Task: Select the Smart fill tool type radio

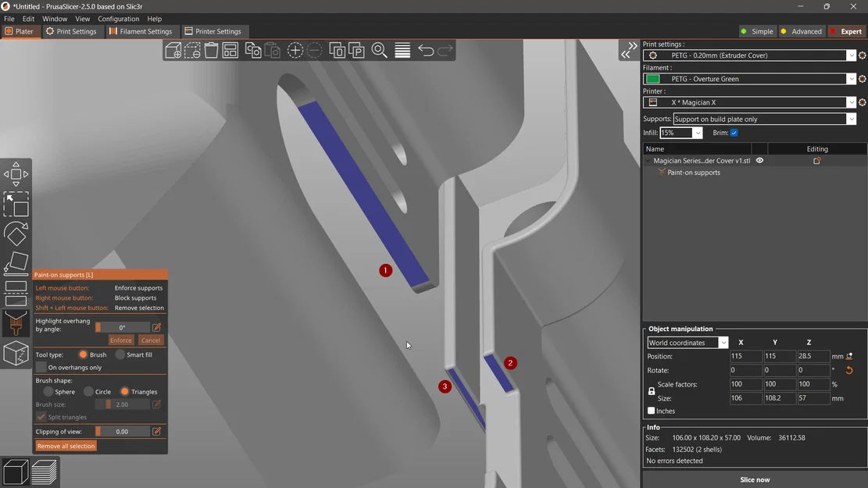Action: tap(120, 354)
